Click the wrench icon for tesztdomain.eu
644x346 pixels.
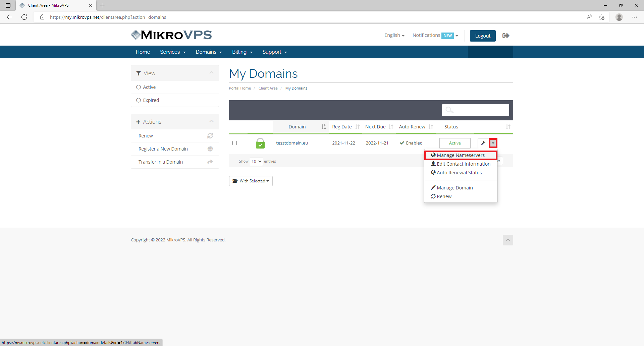pyautogui.click(x=483, y=143)
